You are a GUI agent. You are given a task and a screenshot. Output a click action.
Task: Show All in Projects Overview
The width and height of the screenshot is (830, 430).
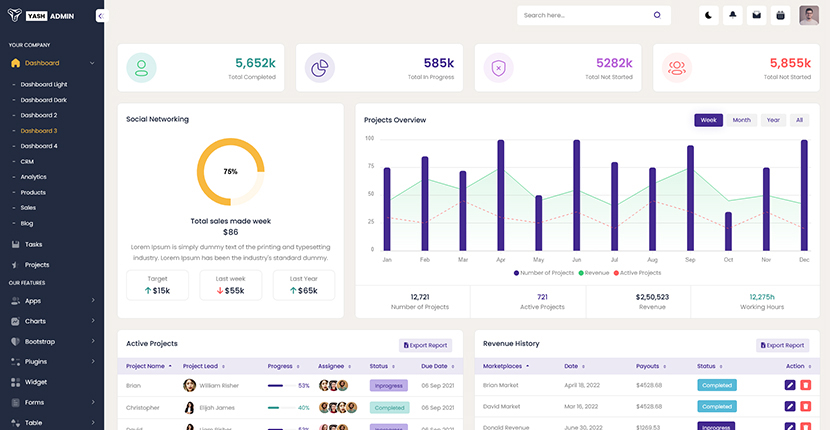pos(799,120)
